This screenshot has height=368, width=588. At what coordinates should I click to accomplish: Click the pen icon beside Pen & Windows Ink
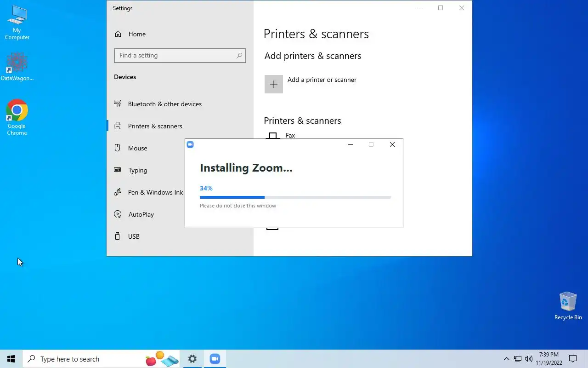click(x=118, y=192)
